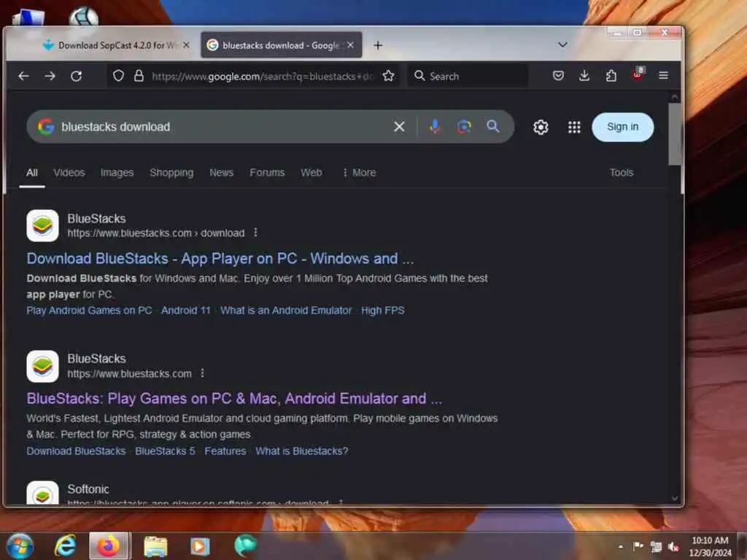
Task: Click the Sign in button
Action: pyautogui.click(x=623, y=127)
